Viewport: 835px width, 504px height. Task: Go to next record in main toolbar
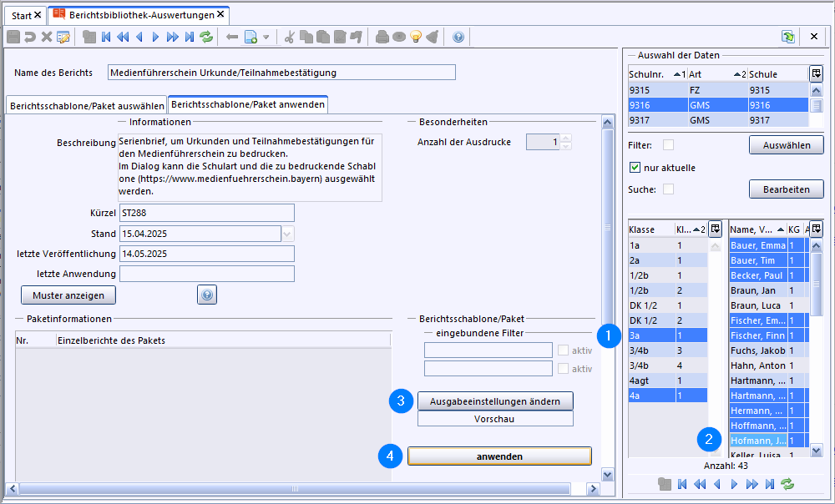coord(155,37)
